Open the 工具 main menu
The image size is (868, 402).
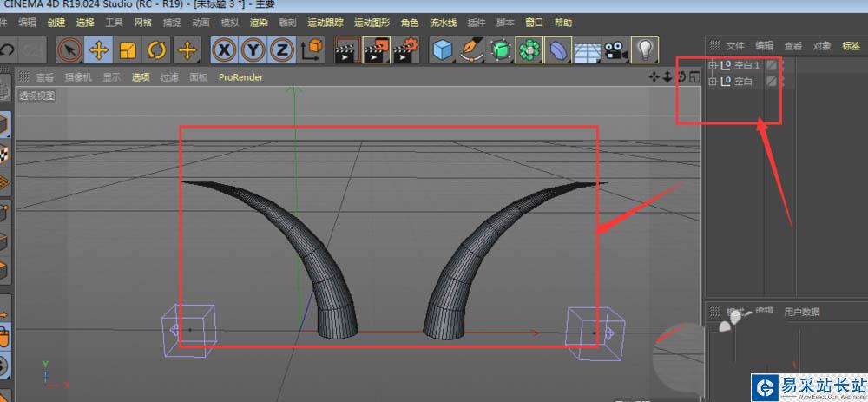click(114, 23)
